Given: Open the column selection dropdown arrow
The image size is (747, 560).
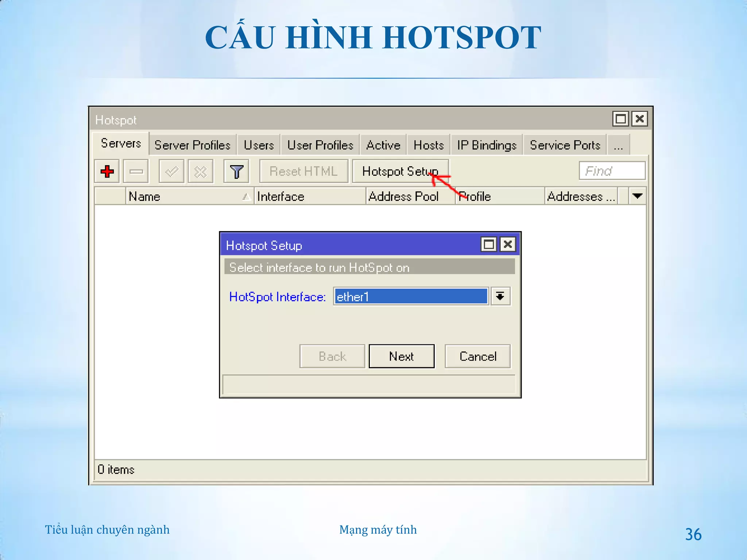Looking at the screenshot, I should (637, 196).
